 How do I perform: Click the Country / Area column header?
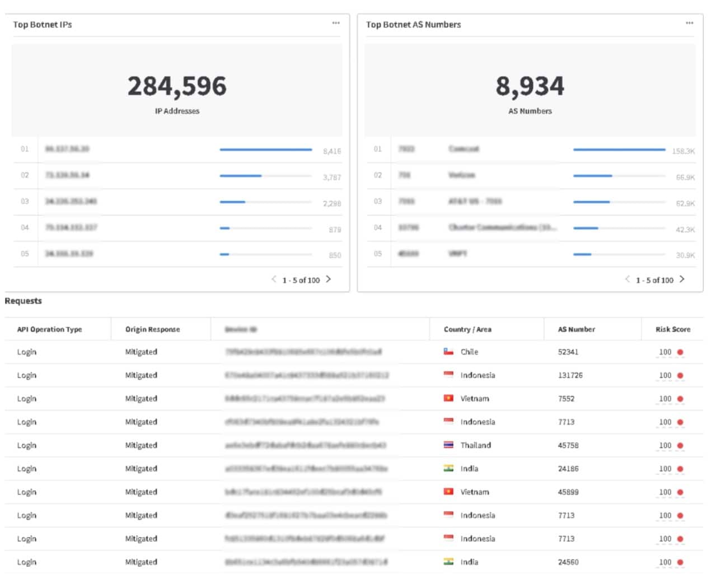point(467,329)
